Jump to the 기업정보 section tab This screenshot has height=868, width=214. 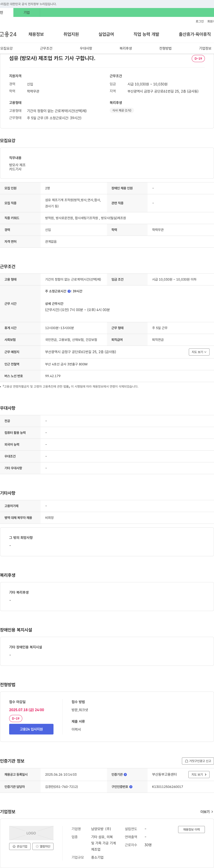pyautogui.click(x=205, y=48)
